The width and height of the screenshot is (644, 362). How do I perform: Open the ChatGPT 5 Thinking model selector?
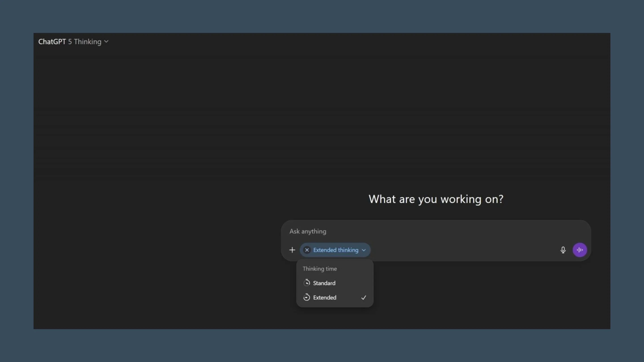[x=73, y=42]
